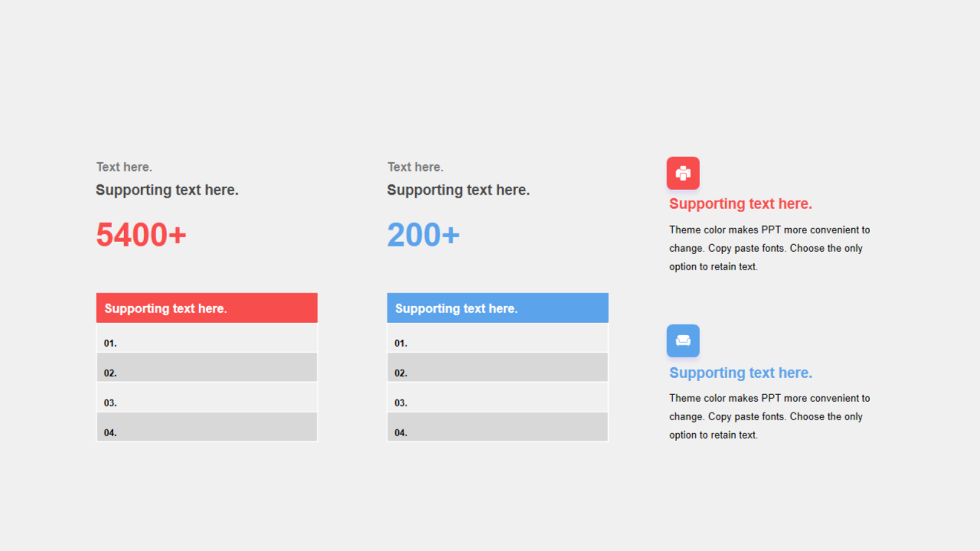
Task: Click the blue table header bar
Action: [498, 308]
